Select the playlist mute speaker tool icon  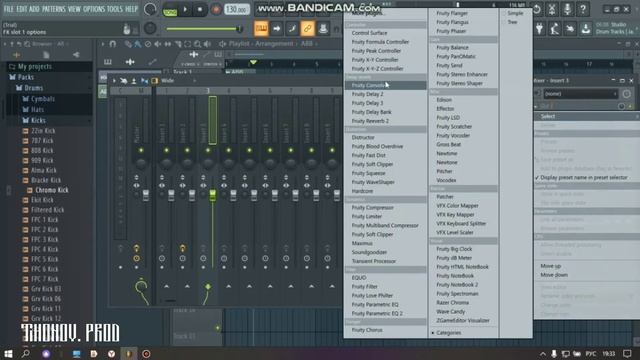pyautogui.click(x=158, y=44)
